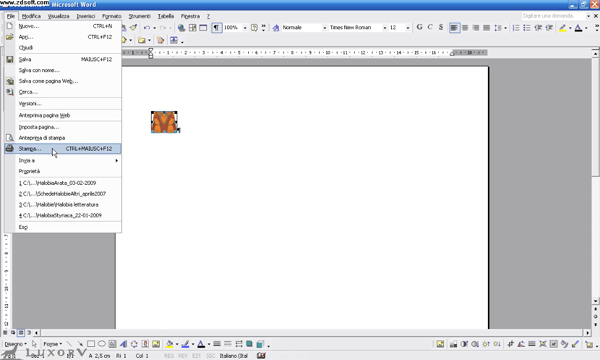Screen dimensions: 600x360
Task: Open recent file HalobiaStyriaca_22-01-2009
Action: (63, 215)
